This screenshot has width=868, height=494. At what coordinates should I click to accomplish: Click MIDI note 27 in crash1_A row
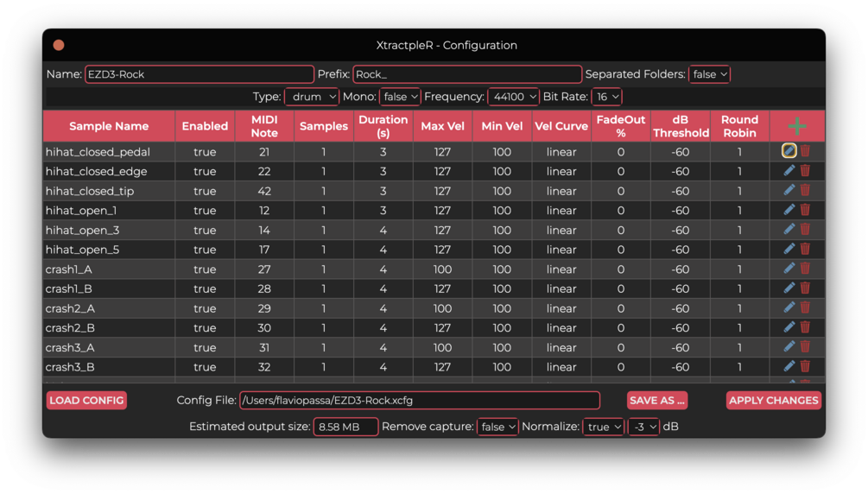click(x=264, y=269)
